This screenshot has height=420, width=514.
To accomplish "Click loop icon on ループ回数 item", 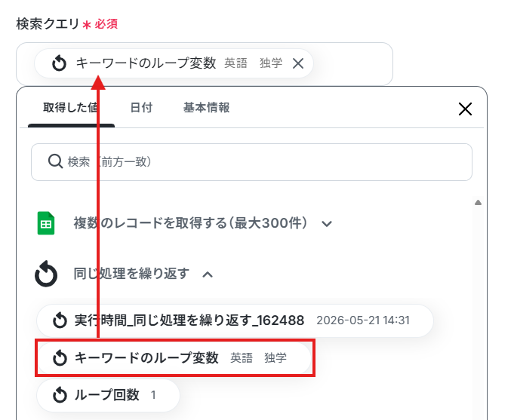I will pyautogui.click(x=60, y=395).
